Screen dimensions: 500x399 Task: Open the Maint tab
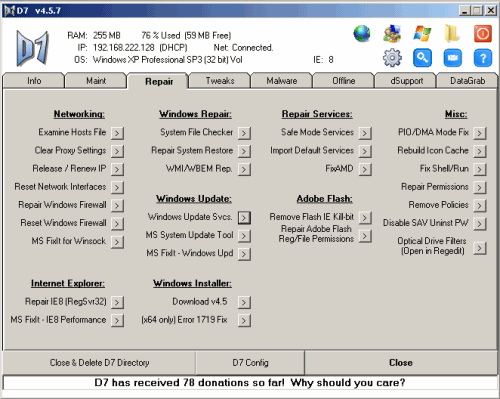[x=96, y=81]
